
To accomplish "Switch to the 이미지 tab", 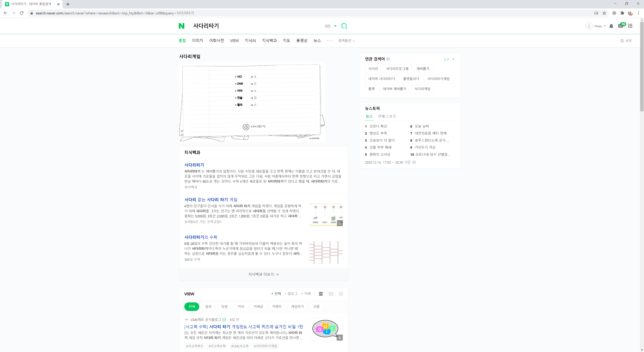I will [x=198, y=40].
